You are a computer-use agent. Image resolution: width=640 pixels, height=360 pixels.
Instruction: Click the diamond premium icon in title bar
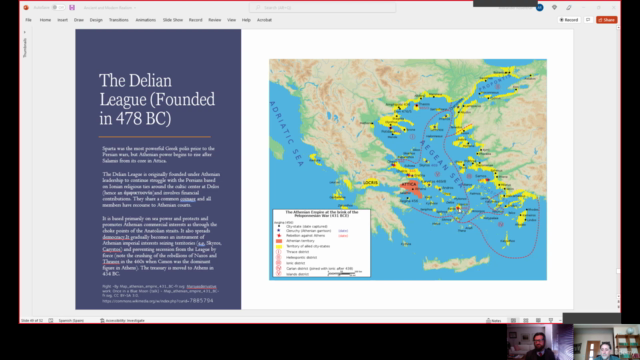(554, 7)
